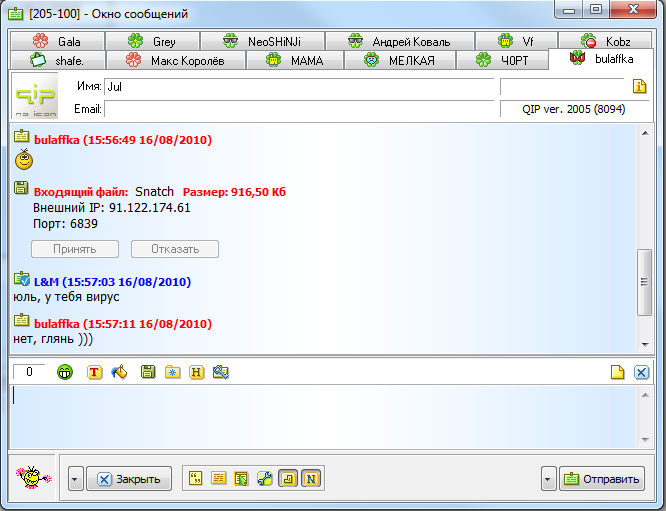Choose the background color paint bucket icon
Image resolution: width=666 pixels, height=511 pixels.
tap(119, 372)
